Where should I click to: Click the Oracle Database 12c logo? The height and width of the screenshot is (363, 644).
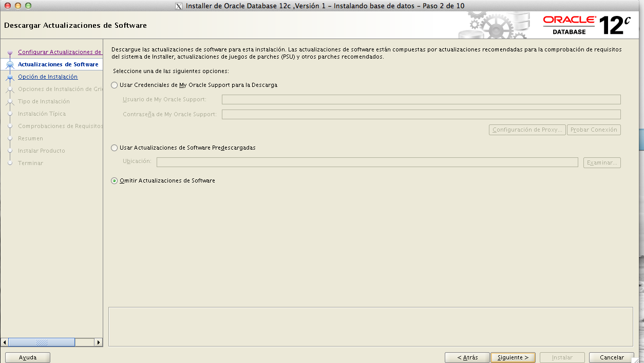click(586, 25)
